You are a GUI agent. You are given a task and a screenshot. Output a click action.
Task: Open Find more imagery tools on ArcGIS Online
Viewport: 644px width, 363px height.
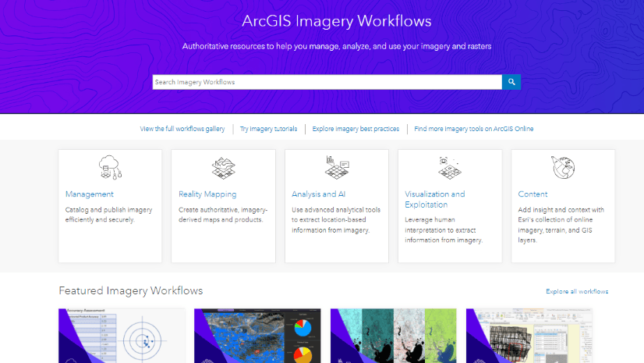[x=473, y=129]
